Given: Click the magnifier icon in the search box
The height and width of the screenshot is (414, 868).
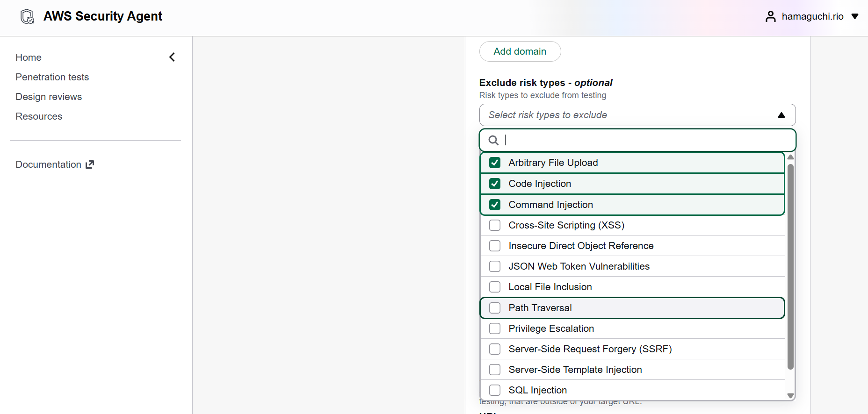Looking at the screenshot, I should point(493,140).
